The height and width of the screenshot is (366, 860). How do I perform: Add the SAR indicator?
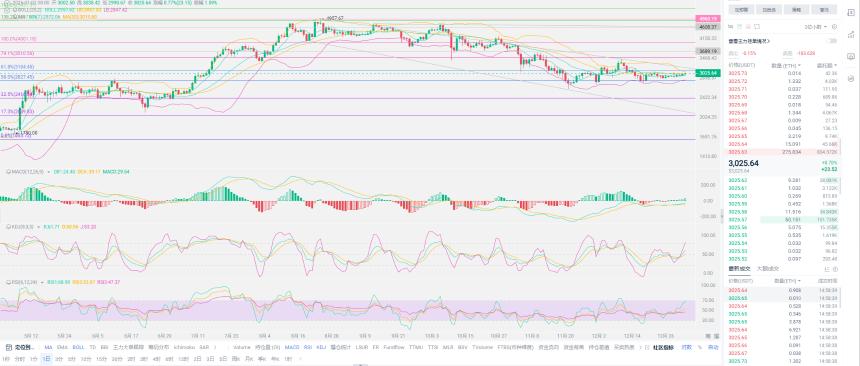point(204,347)
